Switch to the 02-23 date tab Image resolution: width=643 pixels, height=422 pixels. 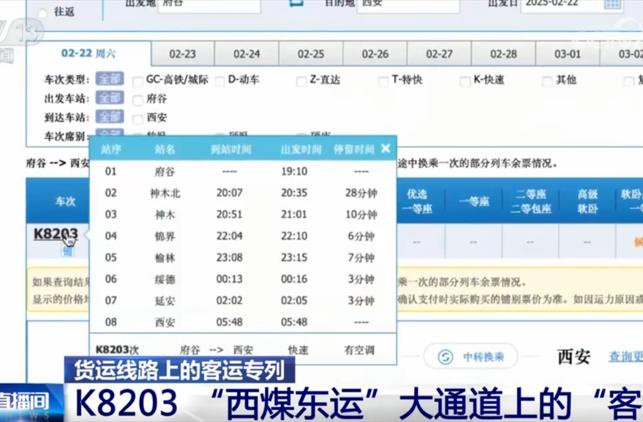182,54
